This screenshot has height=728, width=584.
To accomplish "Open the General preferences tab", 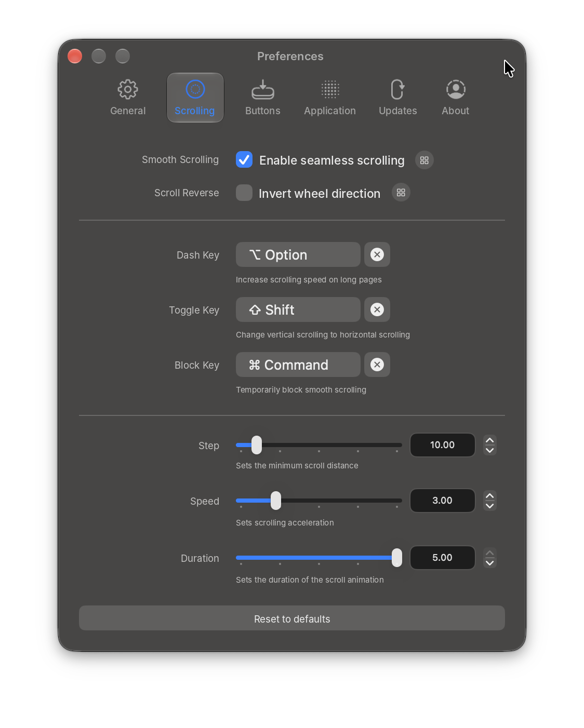I will coord(128,98).
